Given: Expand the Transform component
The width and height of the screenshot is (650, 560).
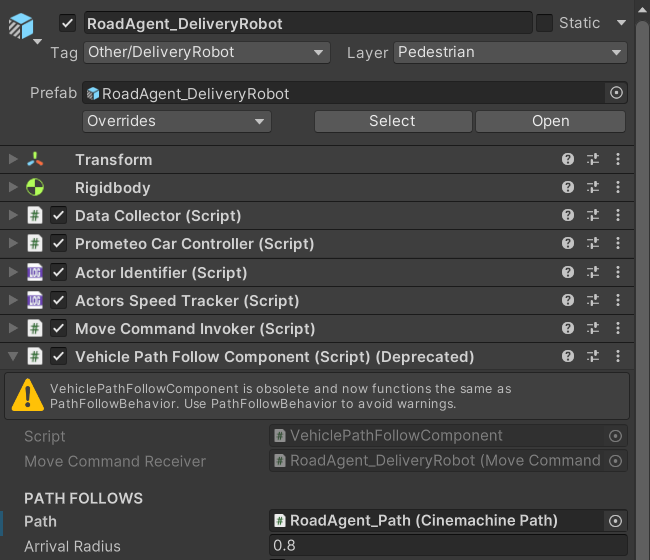Looking at the screenshot, I should point(13,159).
